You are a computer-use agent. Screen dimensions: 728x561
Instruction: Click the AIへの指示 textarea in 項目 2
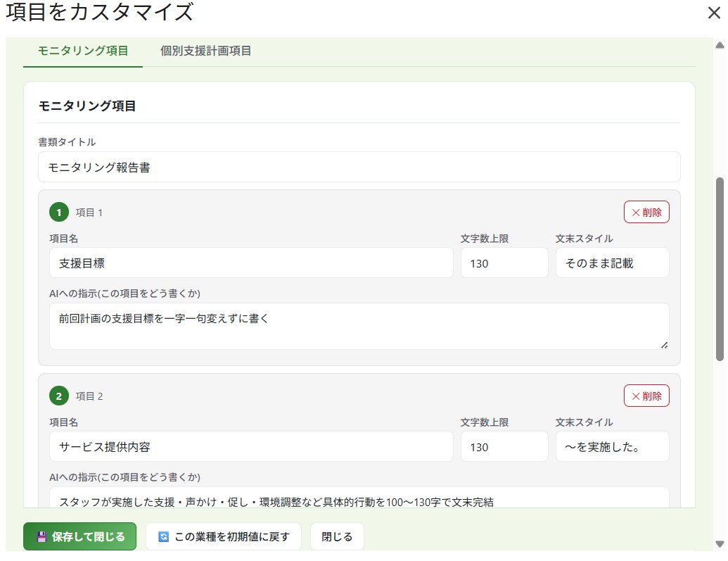point(359,498)
